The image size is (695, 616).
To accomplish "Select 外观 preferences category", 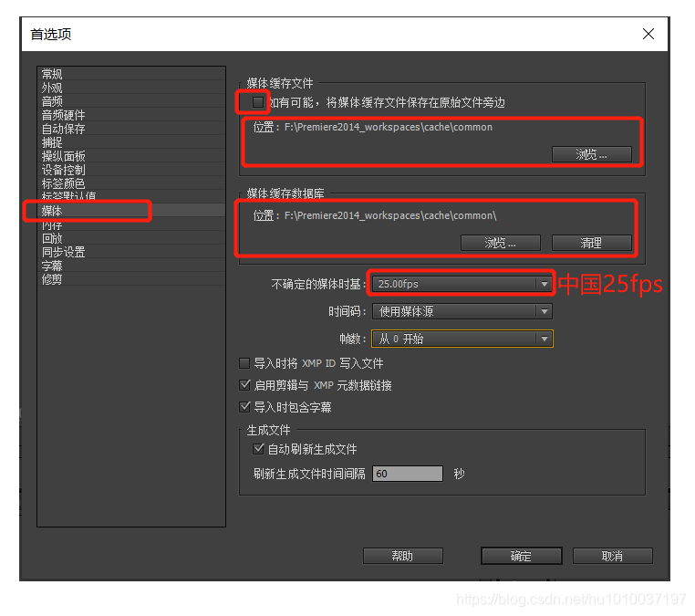I will click(x=131, y=88).
